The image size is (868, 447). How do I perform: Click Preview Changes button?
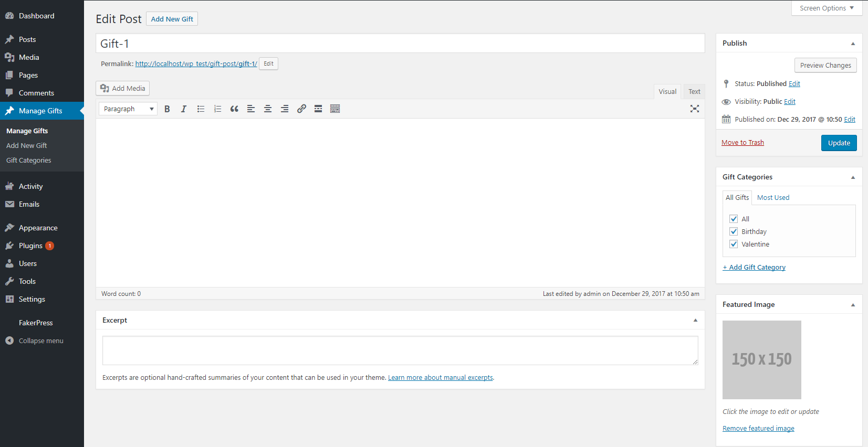[825, 65]
